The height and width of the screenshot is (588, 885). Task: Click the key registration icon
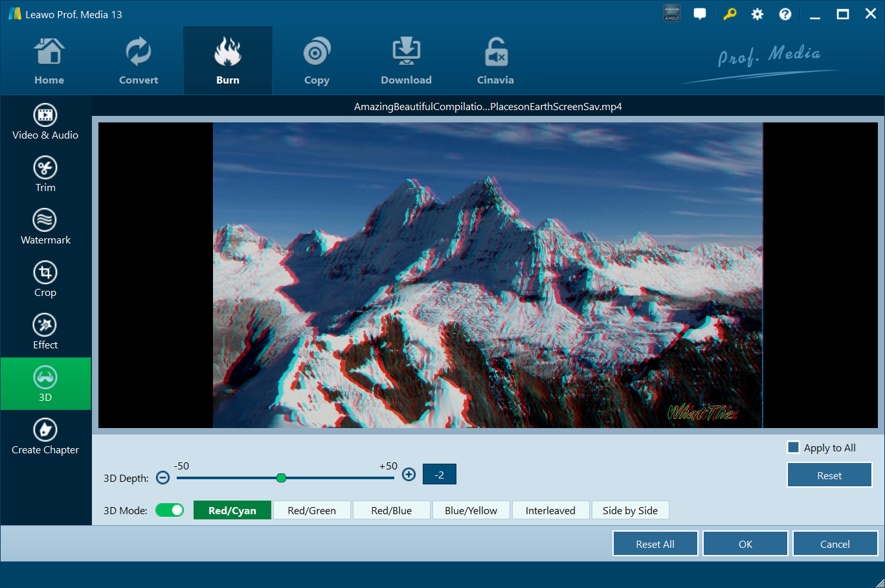[730, 14]
